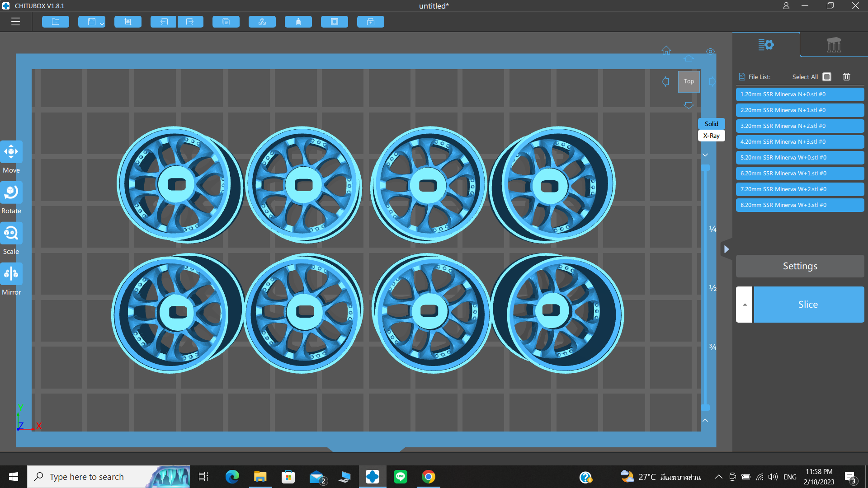Click the Repair toolbar button
The width and height of the screenshot is (868, 488).
pos(371,22)
